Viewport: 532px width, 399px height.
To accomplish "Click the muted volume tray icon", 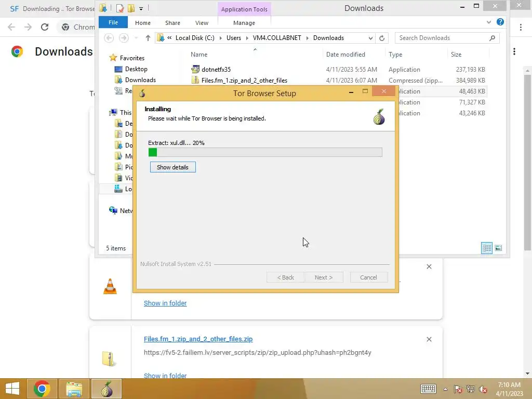I will [483, 389].
